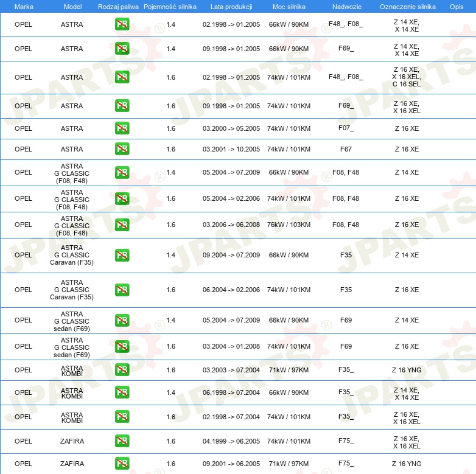The image size is (476, 474).
Task: Click the Opis column header
Action: [457, 7]
